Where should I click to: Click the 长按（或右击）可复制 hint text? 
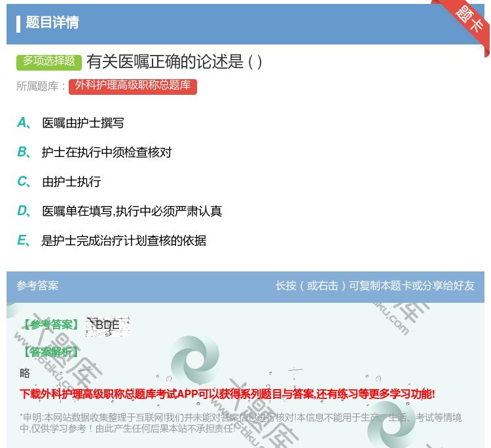(x=375, y=286)
